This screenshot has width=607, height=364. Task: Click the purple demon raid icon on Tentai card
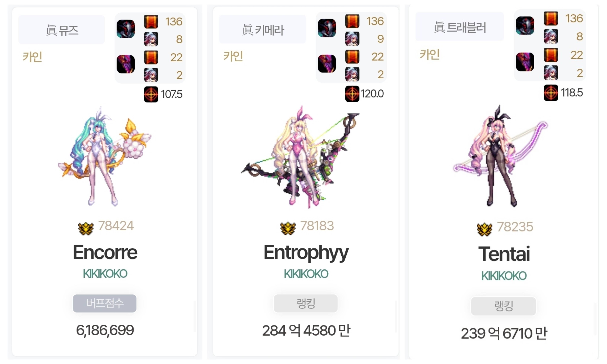click(525, 62)
